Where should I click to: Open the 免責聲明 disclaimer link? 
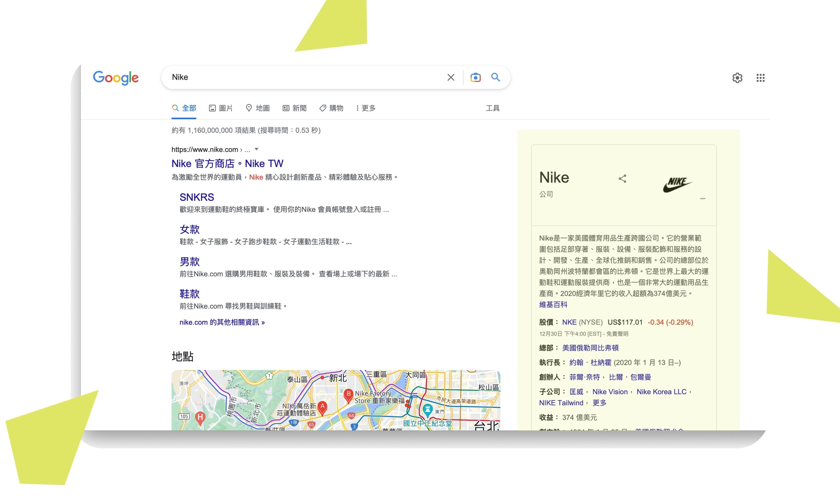[617, 334]
